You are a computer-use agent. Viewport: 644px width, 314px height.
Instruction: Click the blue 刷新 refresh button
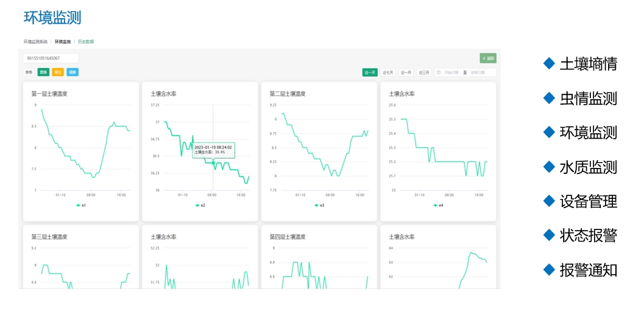(x=73, y=72)
